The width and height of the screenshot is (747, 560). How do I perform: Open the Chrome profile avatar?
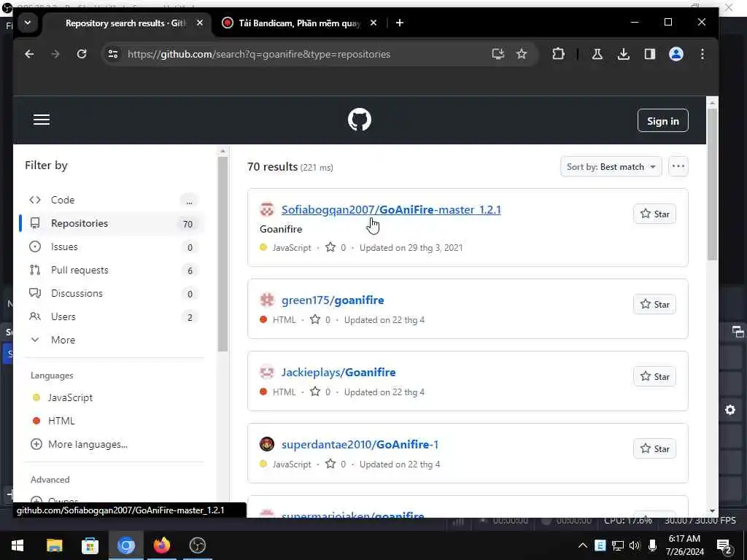coord(676,54)
